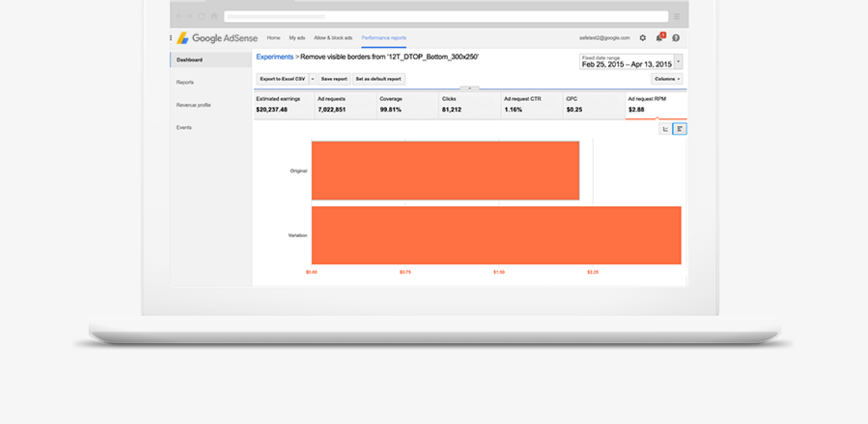The width and height of the screenshot is (868, 424).
Task: Open My ads in the top navigation
Action: coord(297,38)
